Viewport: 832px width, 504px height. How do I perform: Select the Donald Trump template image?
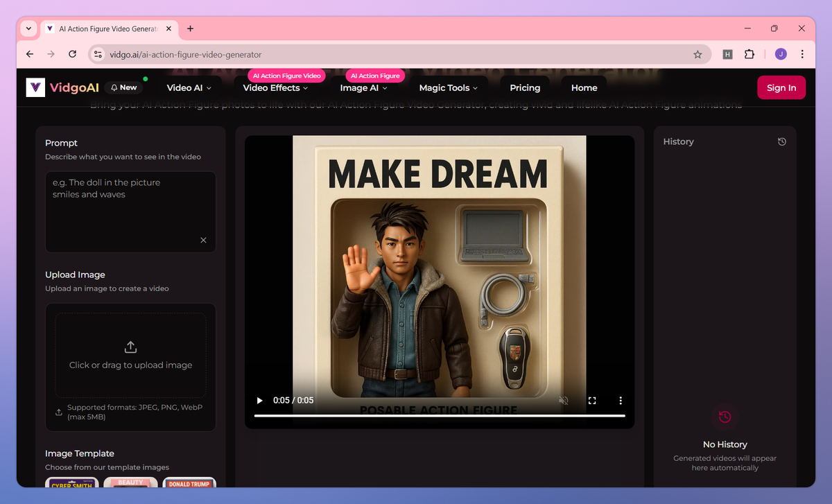pos(189,483)
